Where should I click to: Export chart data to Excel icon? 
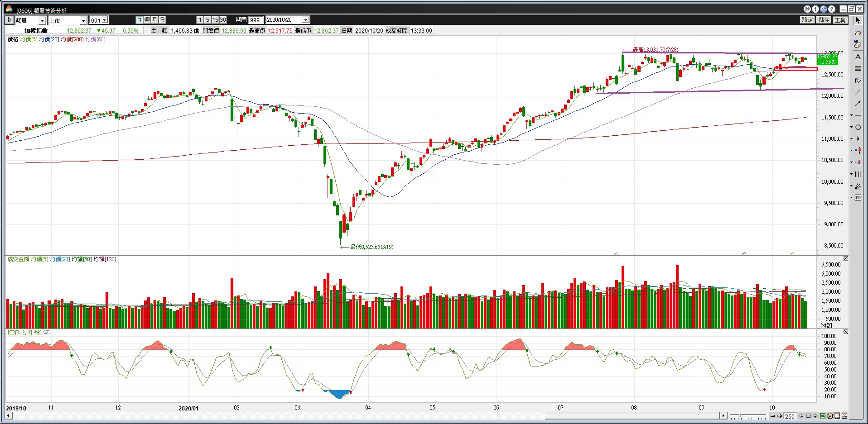[x=823, y=416]
